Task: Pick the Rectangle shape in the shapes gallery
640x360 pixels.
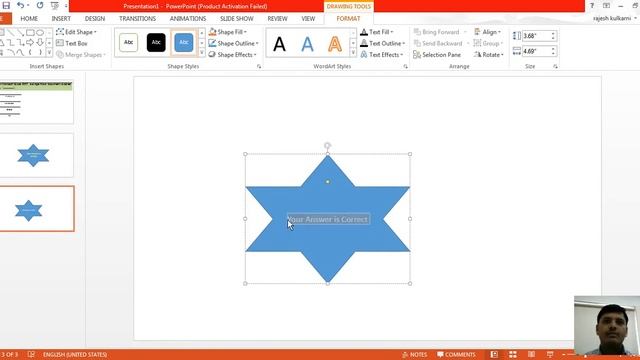Action: pos(30,33)
